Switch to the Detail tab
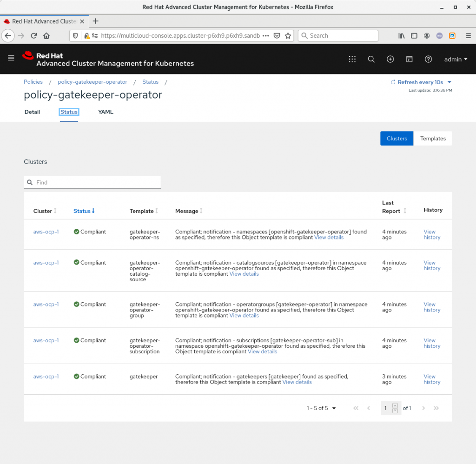The image size is (476, 464). pyautogui.click(x=32, y=112)
